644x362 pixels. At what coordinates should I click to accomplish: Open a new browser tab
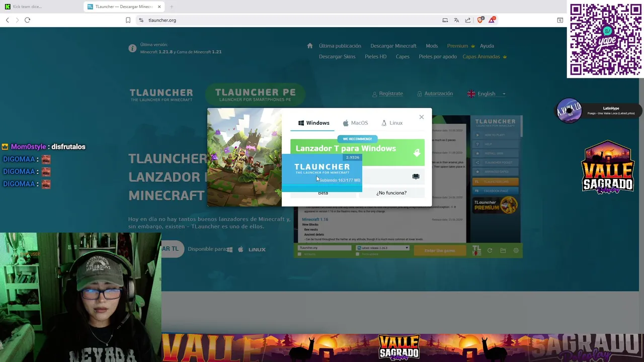pos(171,7)
